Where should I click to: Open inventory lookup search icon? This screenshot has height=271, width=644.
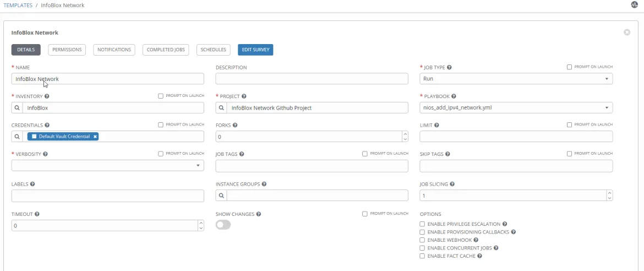click(17, 108)
